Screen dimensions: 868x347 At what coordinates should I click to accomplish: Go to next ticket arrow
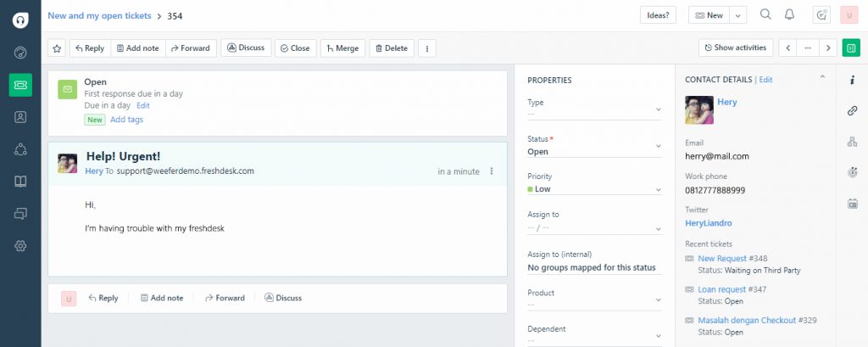(828, 48)
